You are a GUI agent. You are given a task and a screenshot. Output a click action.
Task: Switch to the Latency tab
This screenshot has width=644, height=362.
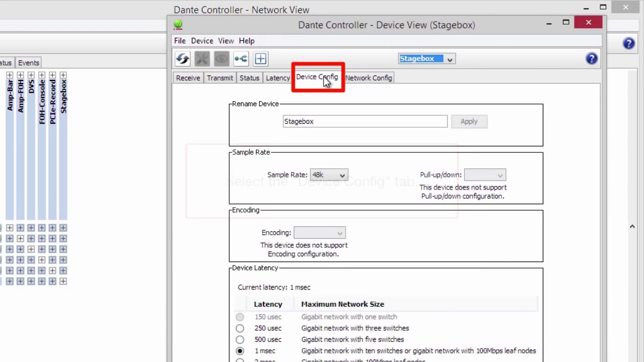coord(278,78)
